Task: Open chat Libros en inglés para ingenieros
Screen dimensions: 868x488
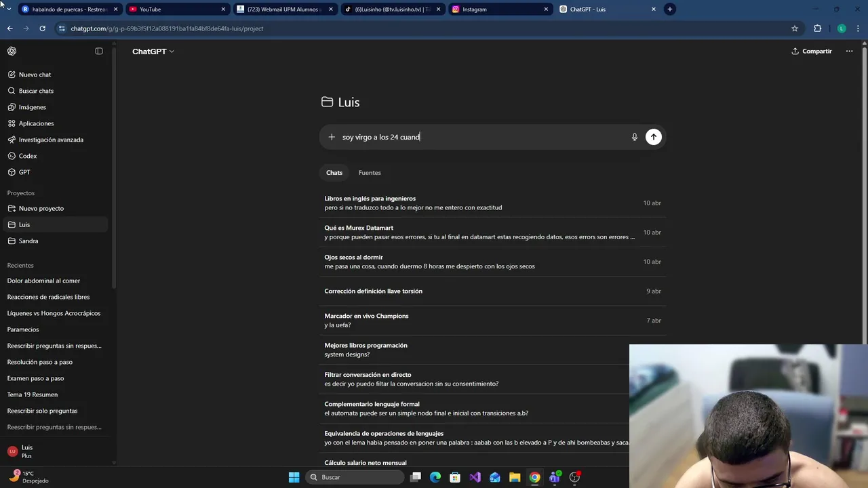Action: [492, 203]
